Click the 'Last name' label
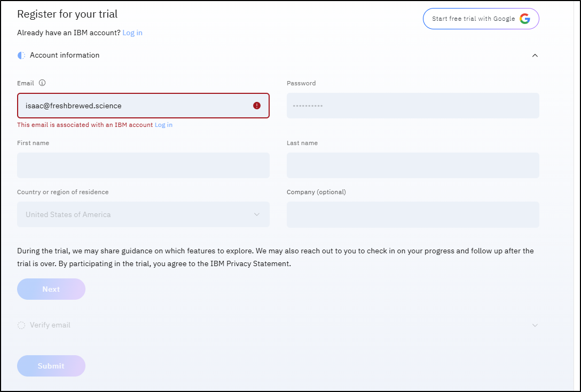 302,143
